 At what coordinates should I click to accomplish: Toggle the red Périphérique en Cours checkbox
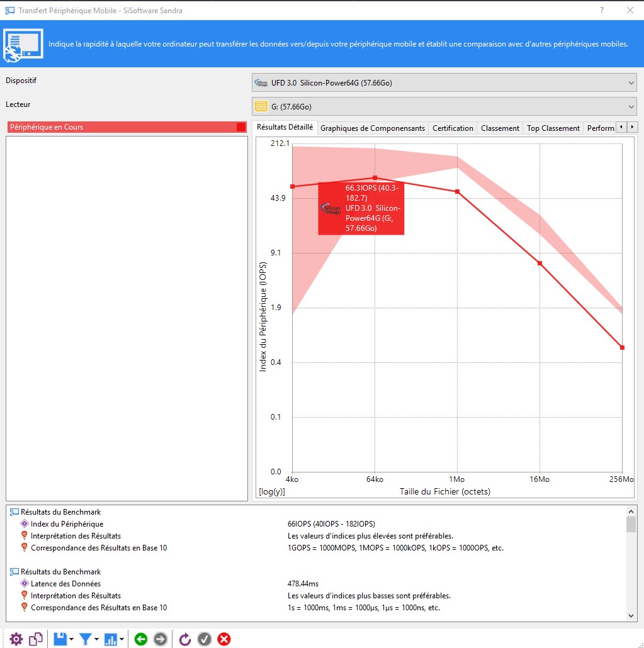pyautogui.click(x=240, y=127)
